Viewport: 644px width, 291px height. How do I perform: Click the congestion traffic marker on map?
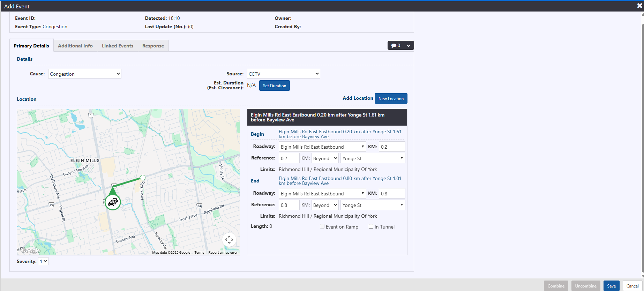pos(113,202)
